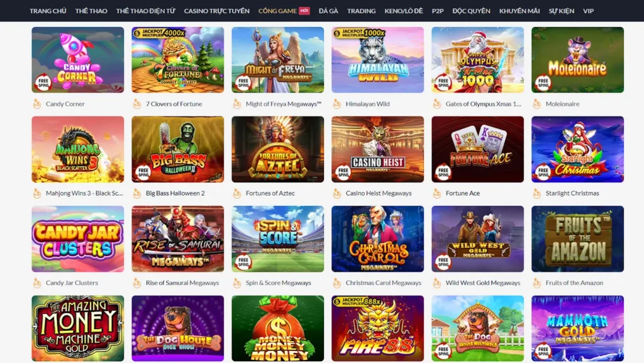Click the Big Bass Halloween 2 title
This screenshot has width=644, height=363.
(175, 193)
